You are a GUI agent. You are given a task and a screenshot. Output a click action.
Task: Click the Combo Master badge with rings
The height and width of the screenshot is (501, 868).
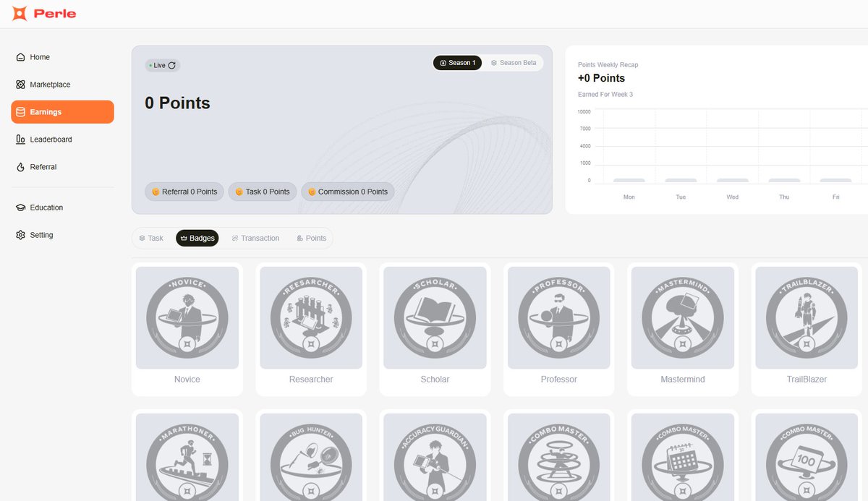click(x=559, y=457)
